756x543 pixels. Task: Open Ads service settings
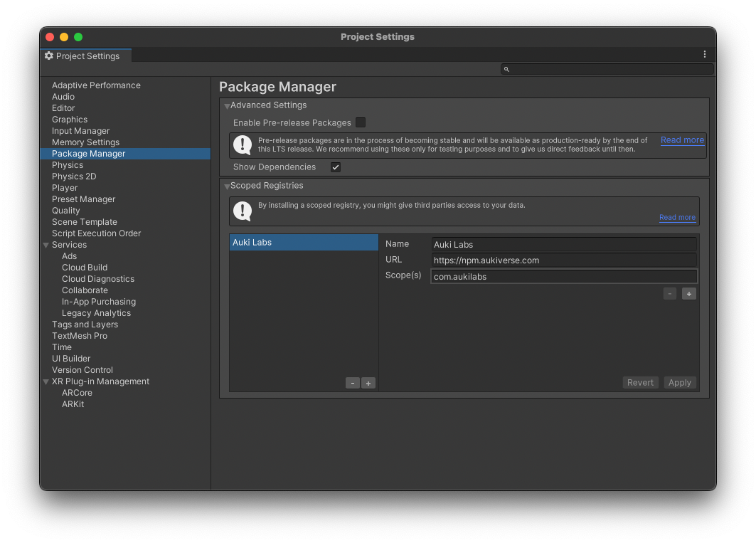point(70,256)
